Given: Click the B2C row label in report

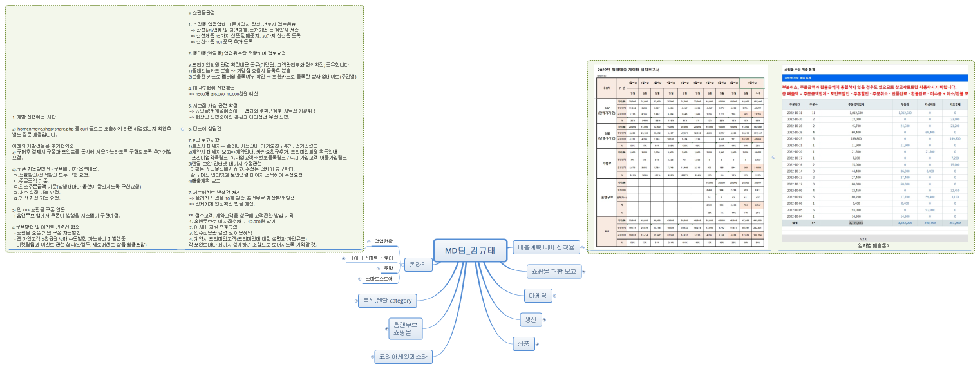Looking at the screenshot, I should 607,109.
